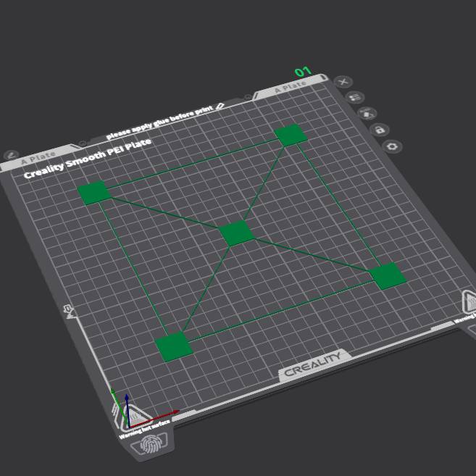
Task: Auto-orient objects on this plate
Action: click(x=367, y=114)
